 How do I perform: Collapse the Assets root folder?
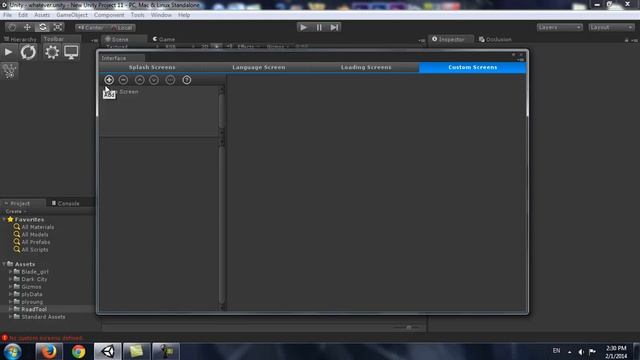tap(4, 264)
